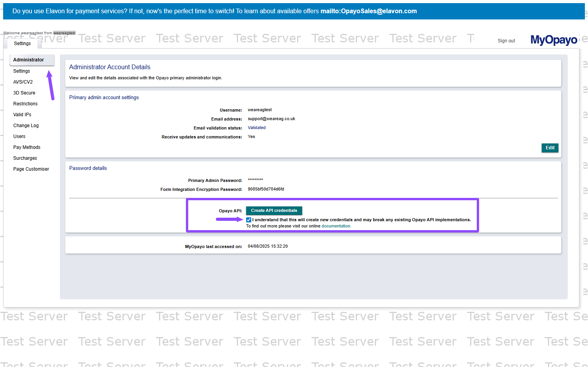Go to 3D Secure settings
The height and width of the screenshot is (367, 588).
pyautogui.click(x=24, y=93)
